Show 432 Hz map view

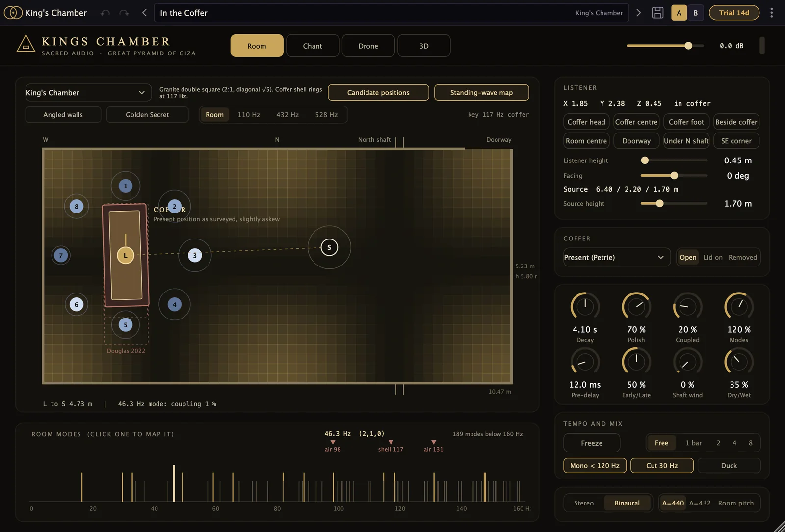[288, 115]
